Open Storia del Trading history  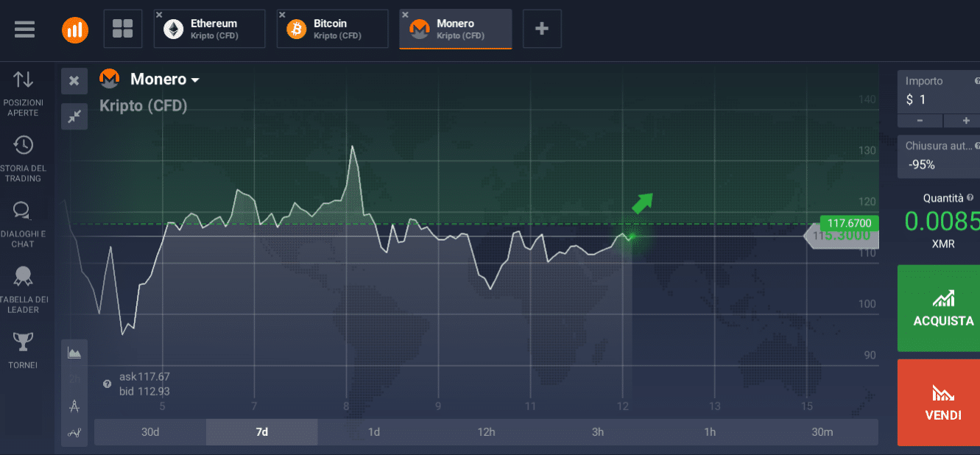[x=24, y=158]
